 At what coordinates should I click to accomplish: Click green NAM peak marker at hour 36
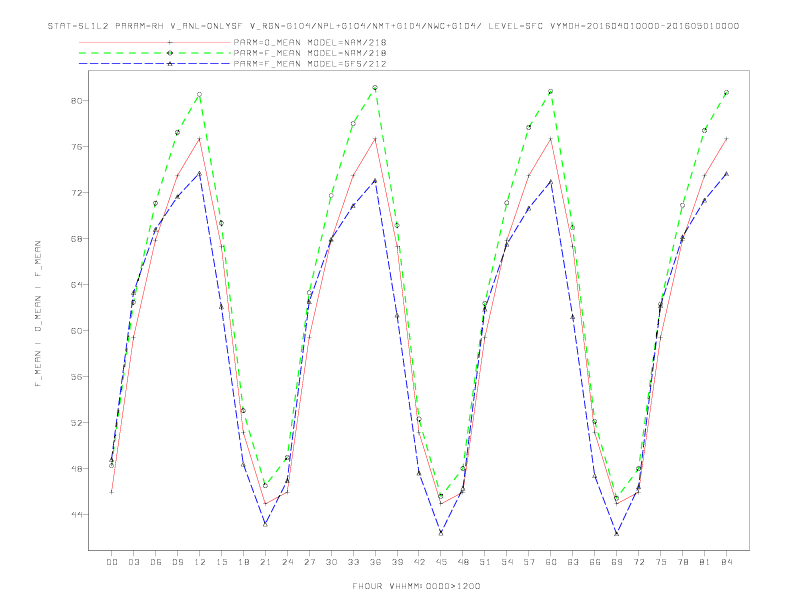click(x=375, y=88)
